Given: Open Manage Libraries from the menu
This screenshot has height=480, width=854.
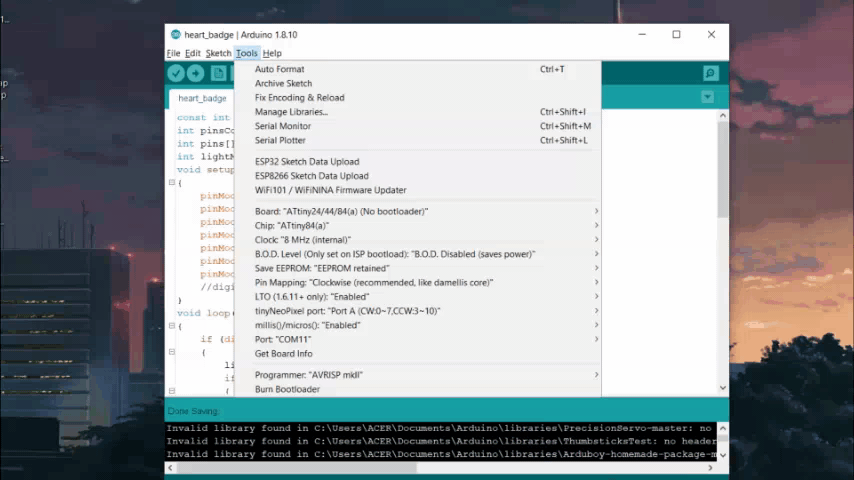Looking at the screenshot, I should pos(417,112).
